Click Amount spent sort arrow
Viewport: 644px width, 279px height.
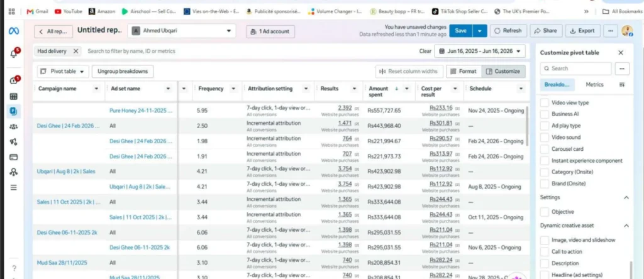pyautogui.click(x=396, y=89)
